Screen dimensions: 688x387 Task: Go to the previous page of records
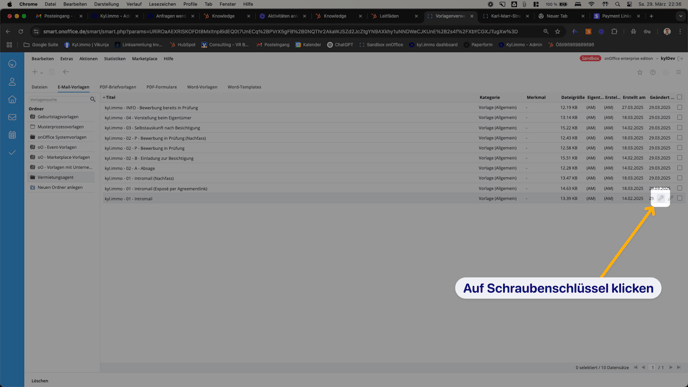[x=644, y=368]
